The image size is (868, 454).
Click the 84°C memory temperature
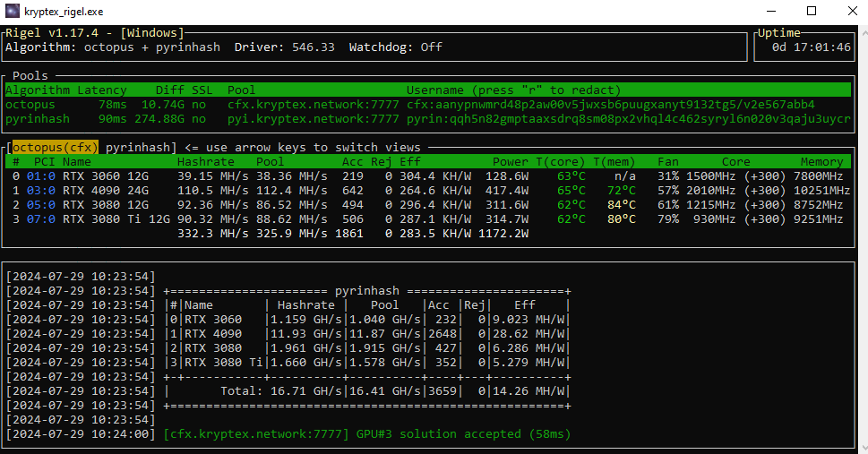[x=622, y=205]
